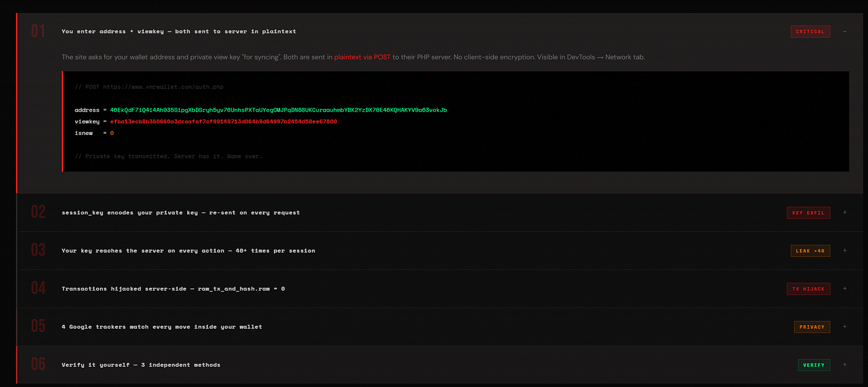Click the KEY EXFIL badge

(x=808, y=212)
